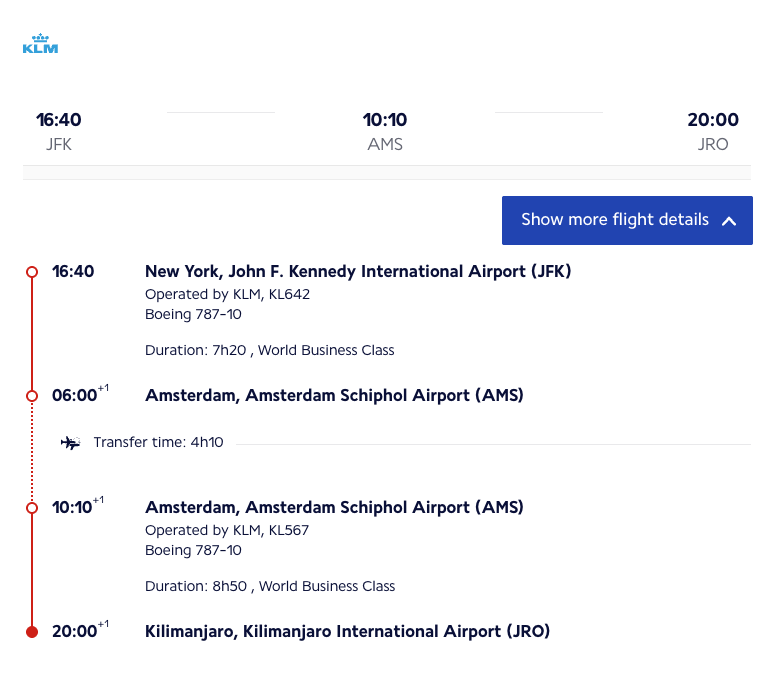Click the JFK departure timeline circle
The width and height of the screenshot is (777, 692).
click(32, 271)
